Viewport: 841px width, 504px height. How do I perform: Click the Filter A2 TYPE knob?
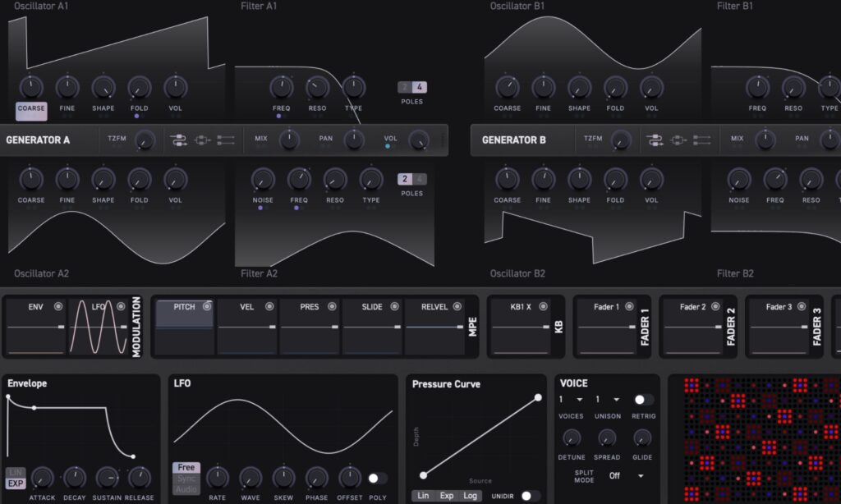[370, 180]
